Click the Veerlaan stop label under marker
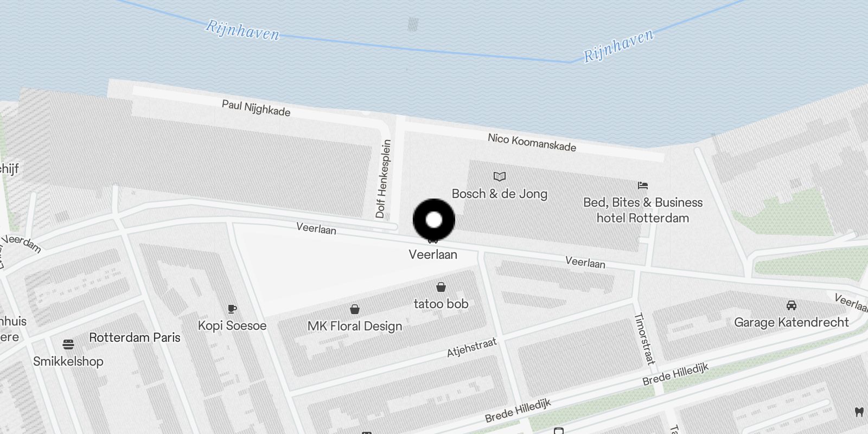868x434 pixels. coord(433,254)
